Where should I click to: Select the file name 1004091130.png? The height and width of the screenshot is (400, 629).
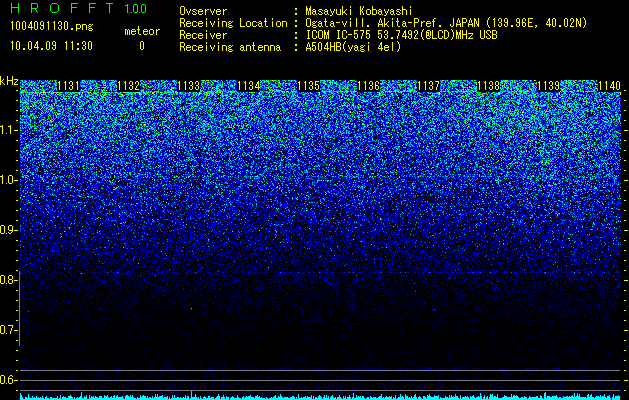52,26
